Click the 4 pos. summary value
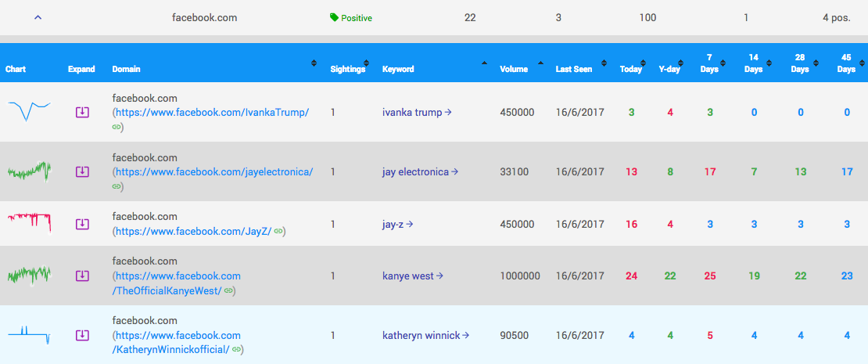868x364 pixels. tap(837, 18)
